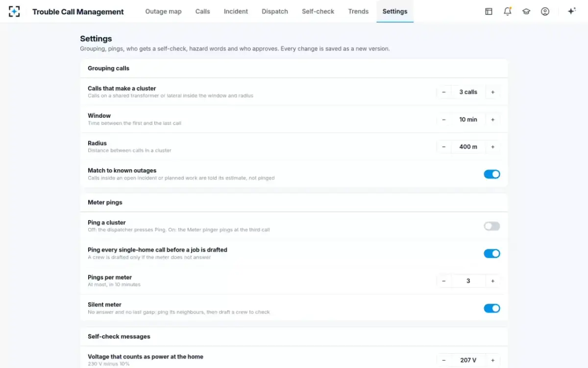Image resolution: width=588 pixels, height=368 pixels.
Task: Select the Trends tab
Action: point(358,11)
